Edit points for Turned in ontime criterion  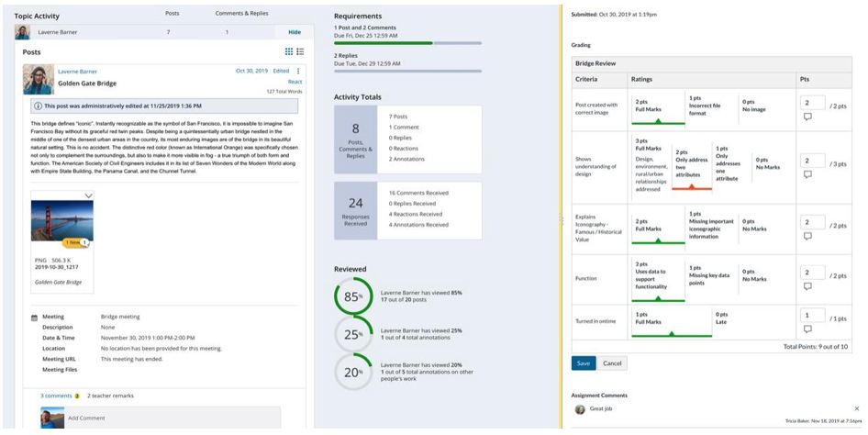point(813,315)
